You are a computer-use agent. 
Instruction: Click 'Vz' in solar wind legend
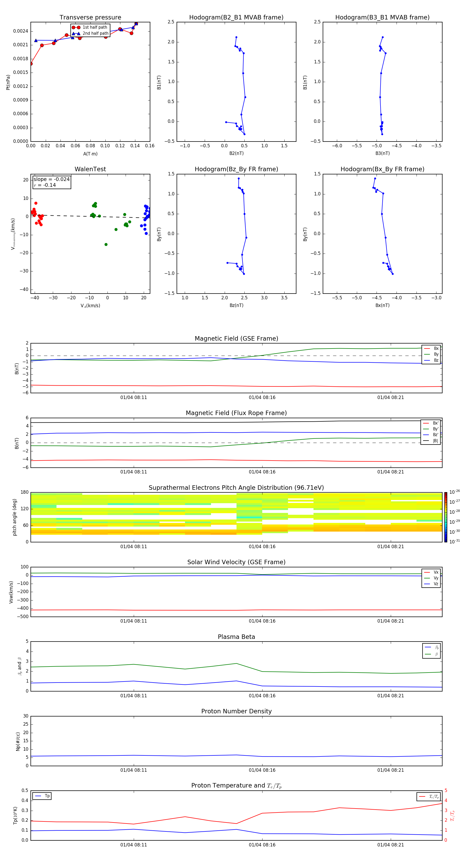[431, 584]
